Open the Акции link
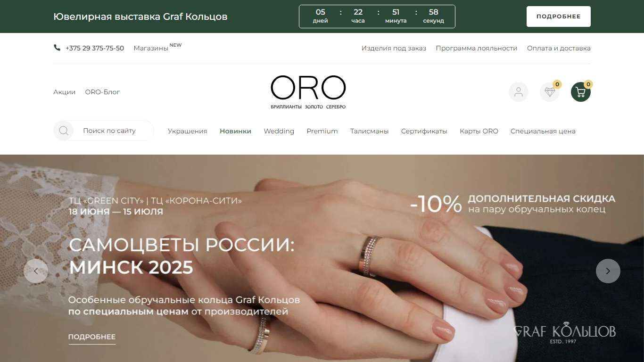The height and width of the screenshot is (362, 644). (65, 92)
